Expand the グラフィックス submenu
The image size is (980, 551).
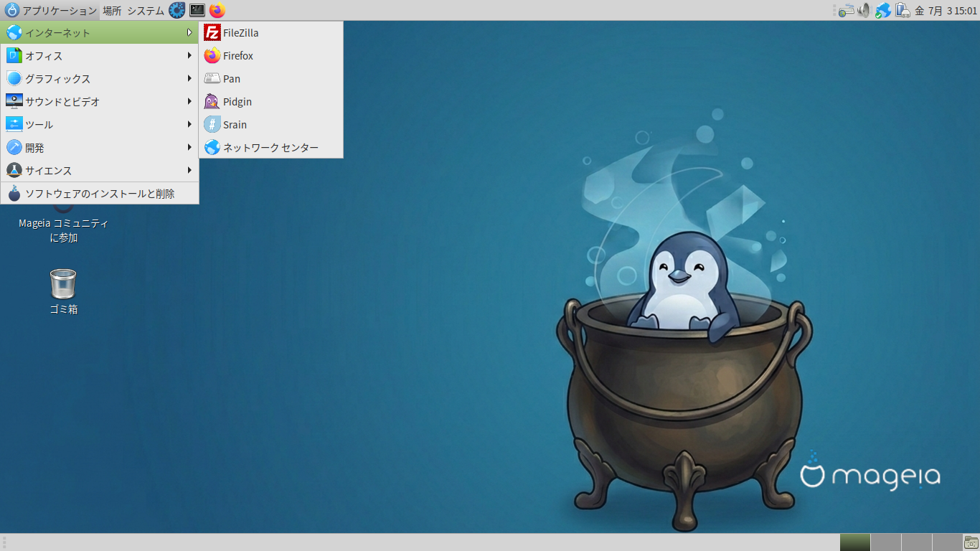click(100, 79)
